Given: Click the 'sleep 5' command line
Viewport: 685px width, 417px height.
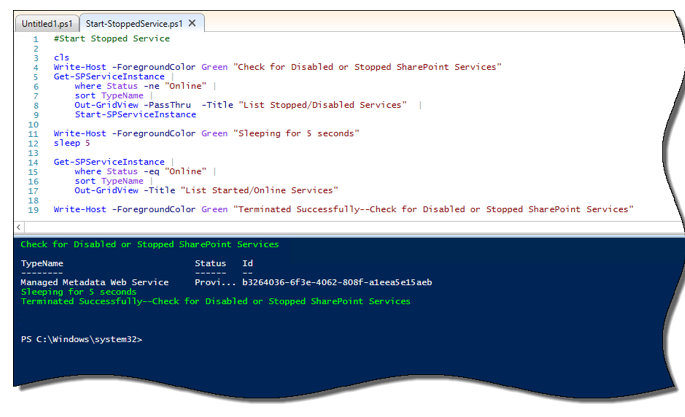Looking at the screenshot, I should click(x=72, y=143).
